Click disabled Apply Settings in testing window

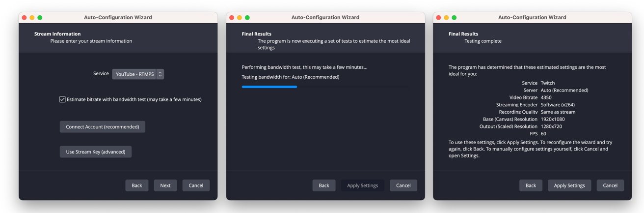click(363, 185)
